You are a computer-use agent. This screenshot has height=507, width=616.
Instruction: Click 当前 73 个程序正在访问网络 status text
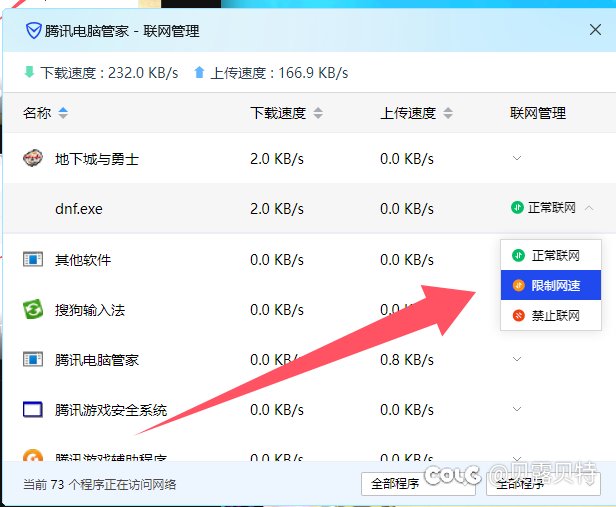(99, 484)
